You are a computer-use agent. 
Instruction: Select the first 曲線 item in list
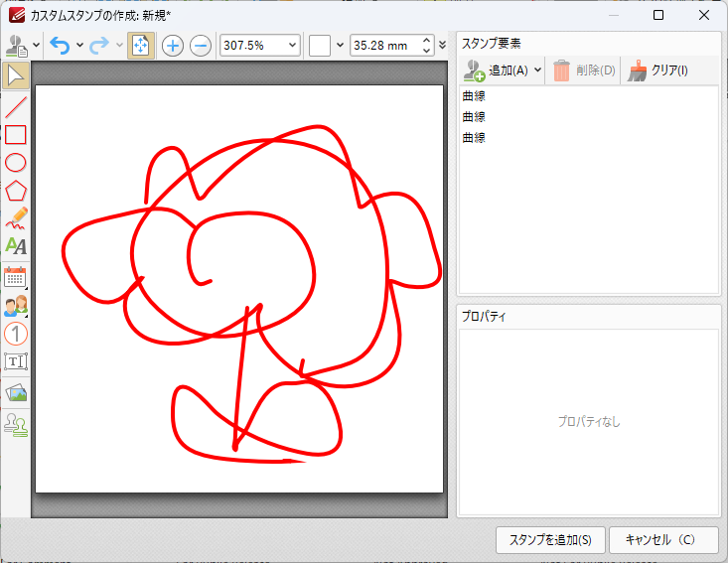pos(589,96)
